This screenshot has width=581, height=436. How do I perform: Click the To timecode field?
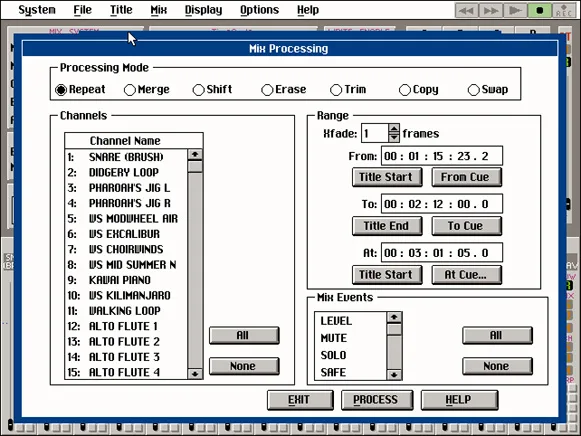click(442, 204)
